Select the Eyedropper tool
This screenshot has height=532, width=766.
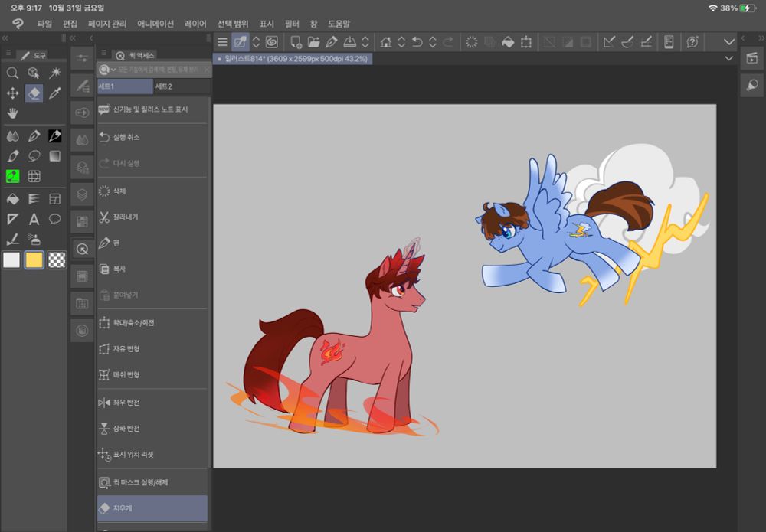pyautogui.click(x=55, y=93)
